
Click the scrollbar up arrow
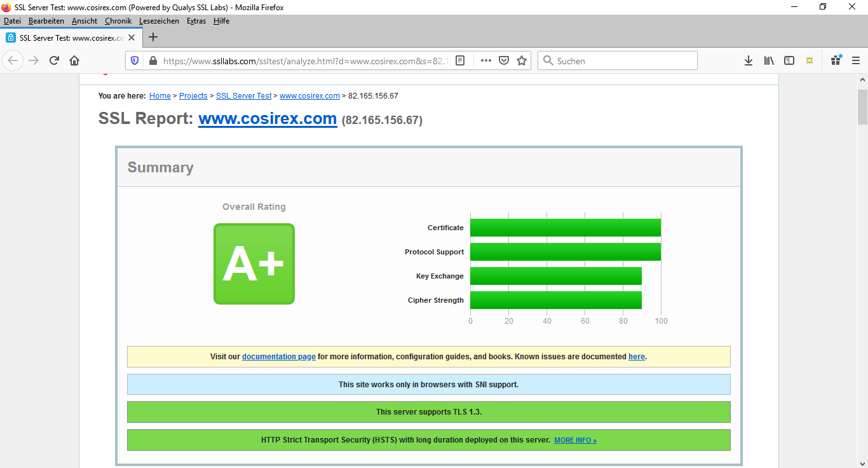862,79
